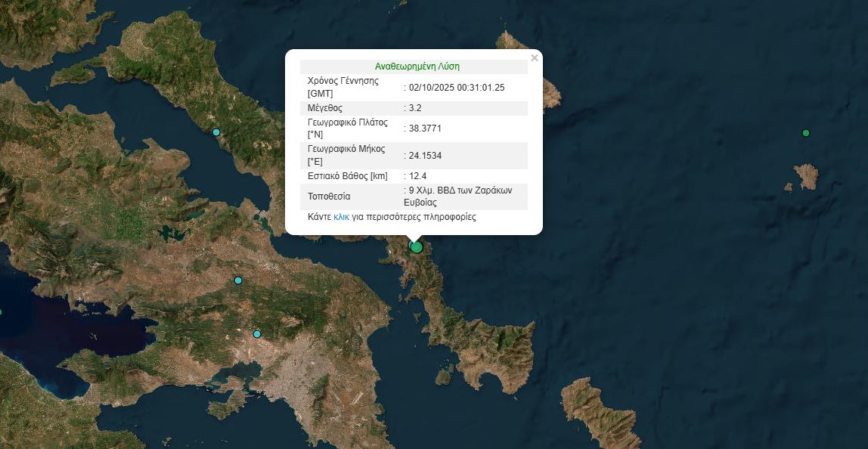The image size is (868, 449).
Task: Select the cyan marker on the northern Evia coast
Action: [x=216, y=132]
